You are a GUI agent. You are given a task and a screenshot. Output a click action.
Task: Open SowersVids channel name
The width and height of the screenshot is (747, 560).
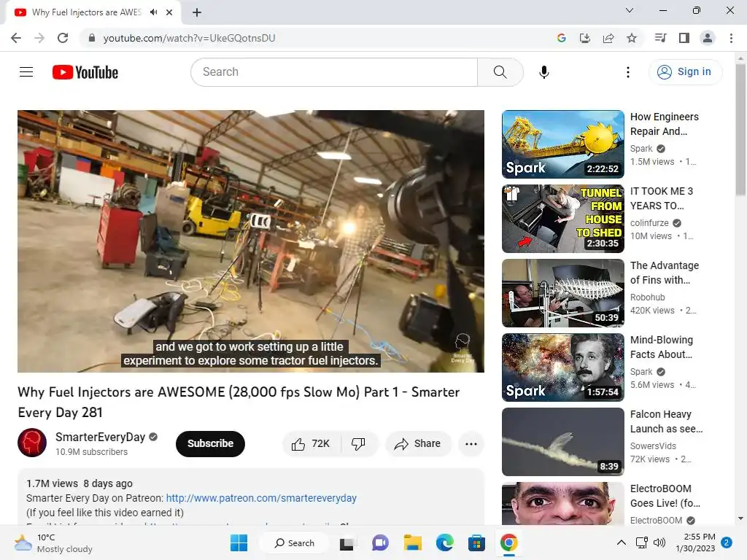pyautogui.click(x=653, y=446)
